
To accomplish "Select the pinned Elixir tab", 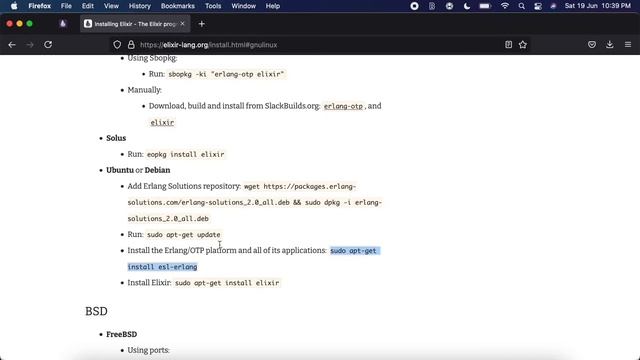I will (63, 24).
